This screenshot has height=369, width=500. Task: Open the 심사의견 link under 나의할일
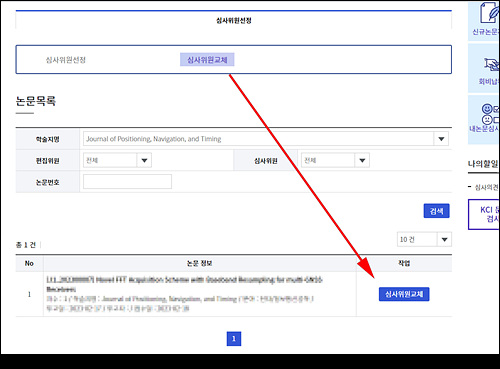point(486,187)
